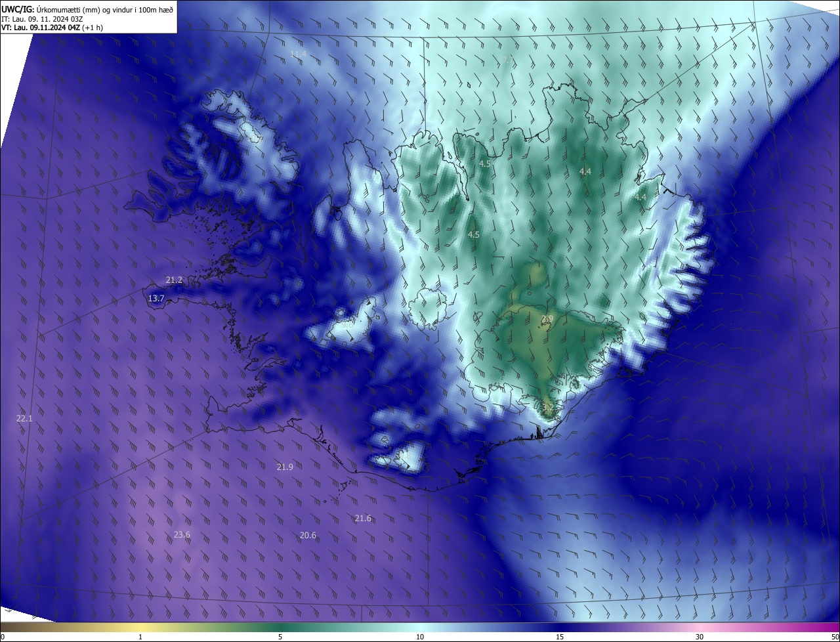
Task: Click the 0 tick label on the color scale
Action: 2,637
